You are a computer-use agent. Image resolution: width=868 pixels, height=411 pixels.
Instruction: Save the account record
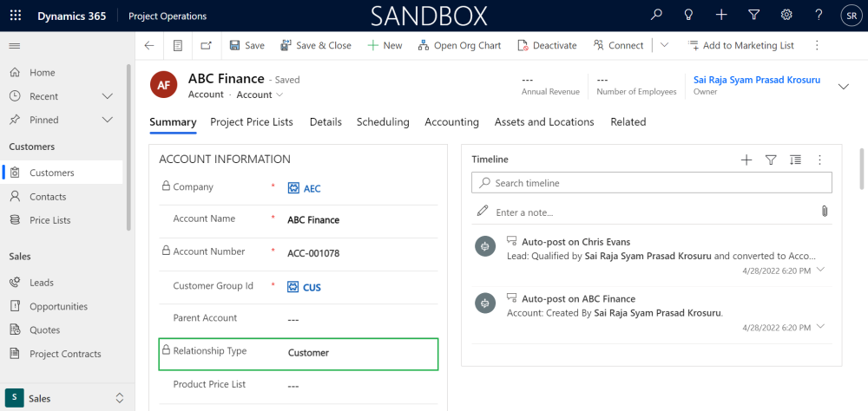point(247,45)
